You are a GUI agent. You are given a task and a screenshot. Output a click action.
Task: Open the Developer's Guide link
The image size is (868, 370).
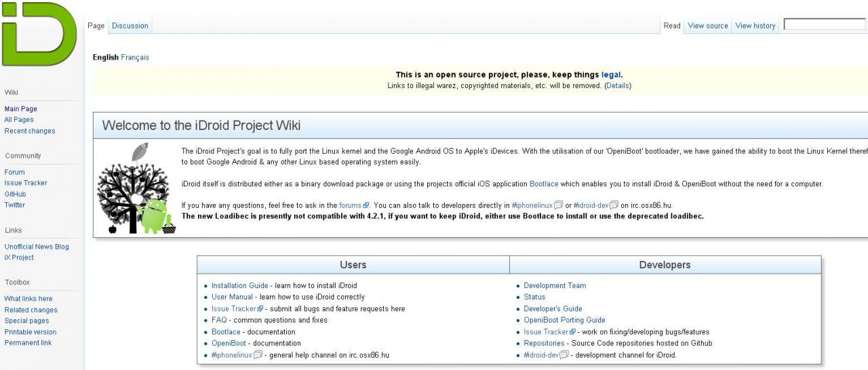pyautogui.click(x=553, y=309)
